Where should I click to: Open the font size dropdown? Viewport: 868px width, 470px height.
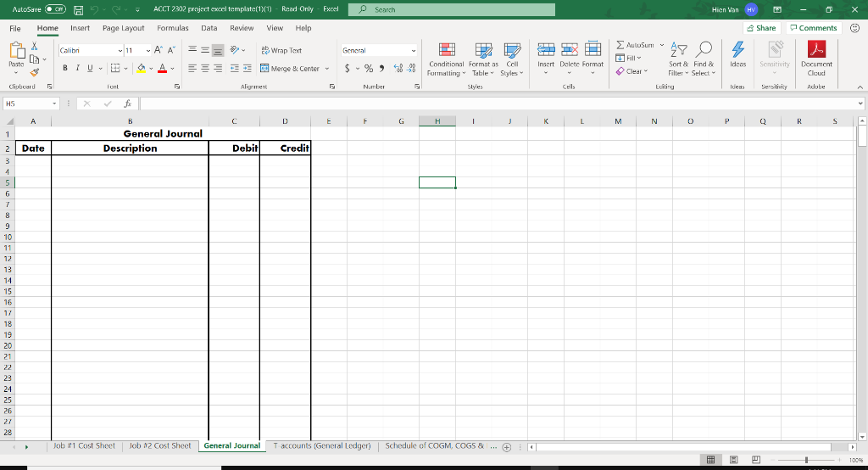(147, 50)
